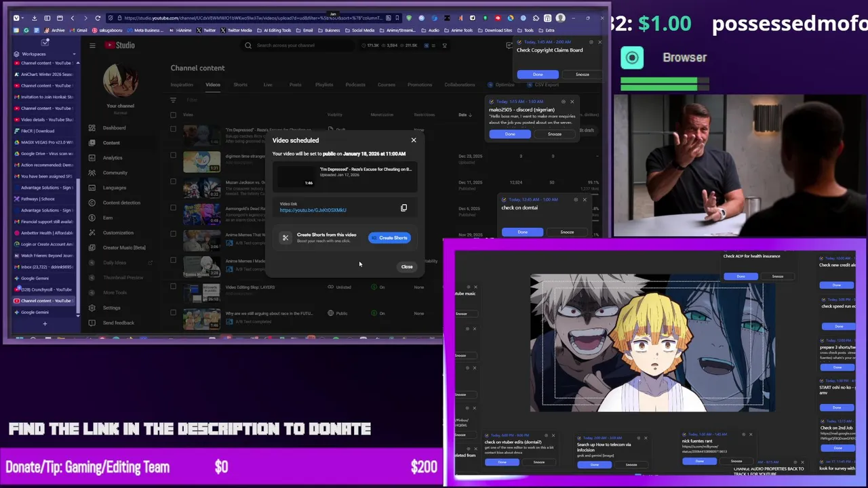Open AI Editing Tools bookmark folder
This screenshot has width=868, height=488.
275,30
